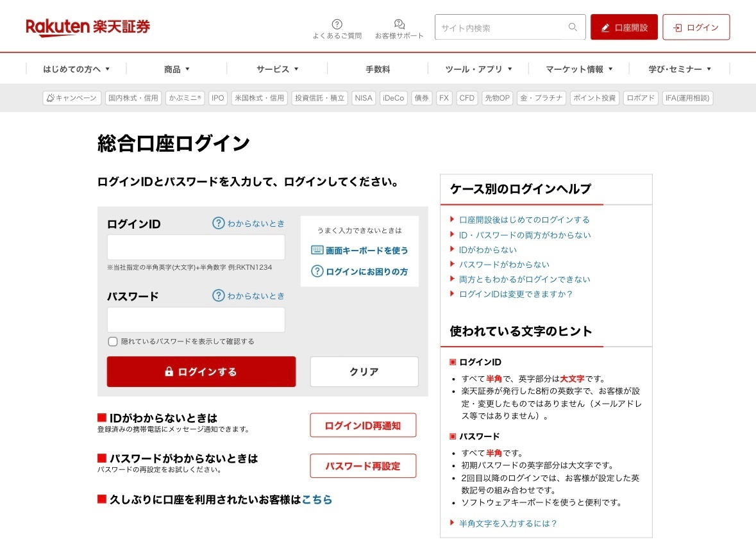Open 画面キーボードを使う link
756x544 pixels.
click(360, 250)
